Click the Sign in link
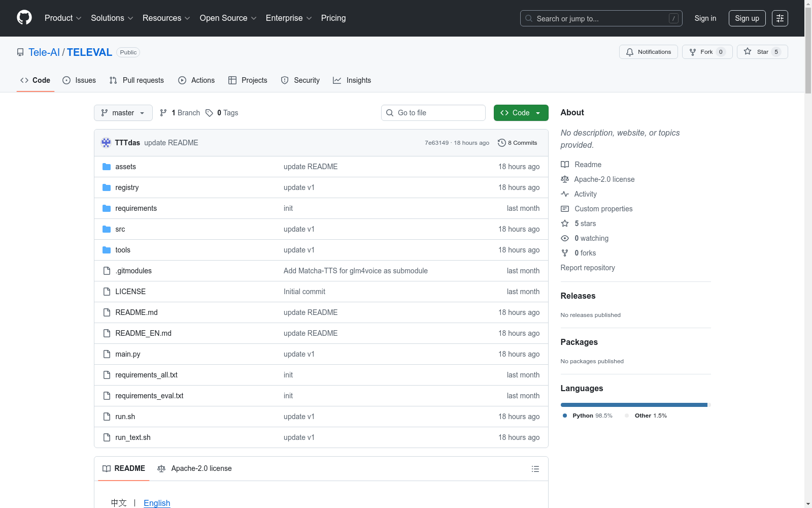 (705, 18)
